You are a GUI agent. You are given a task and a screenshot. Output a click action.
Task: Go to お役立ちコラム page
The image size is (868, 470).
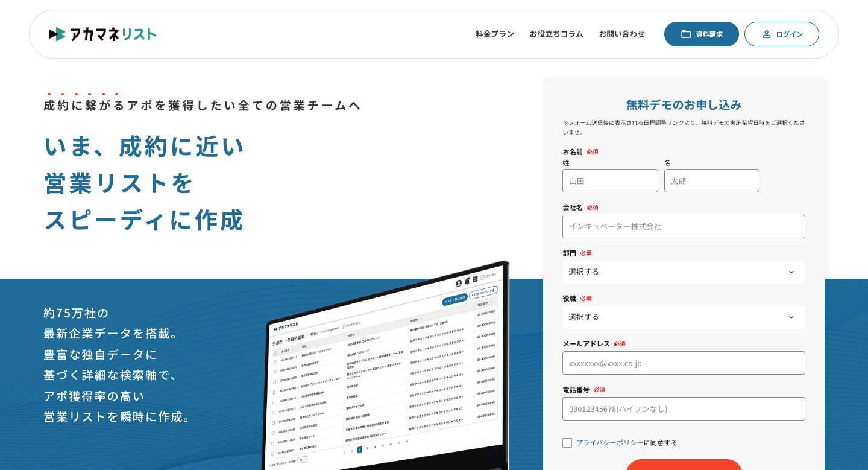556,34
